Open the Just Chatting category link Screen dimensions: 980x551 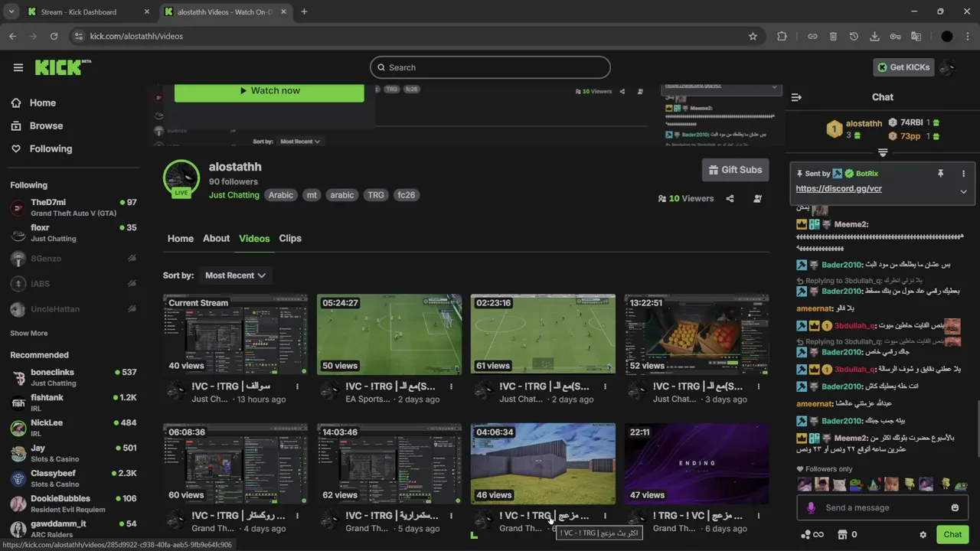234,195
